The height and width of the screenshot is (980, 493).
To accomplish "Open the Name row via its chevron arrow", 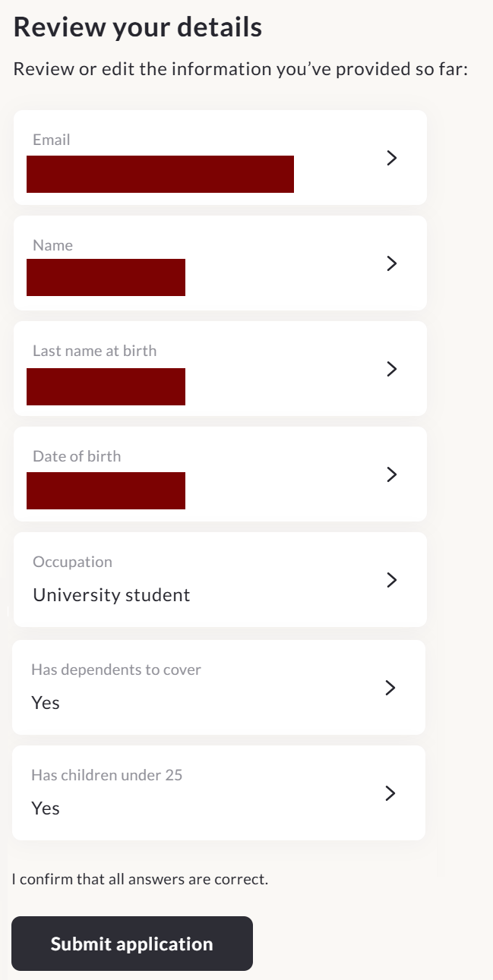I will pos(392,263).
